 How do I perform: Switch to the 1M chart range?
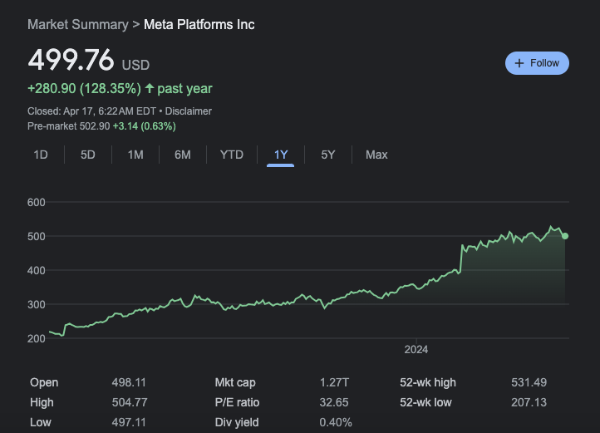(x=135, y=155)
